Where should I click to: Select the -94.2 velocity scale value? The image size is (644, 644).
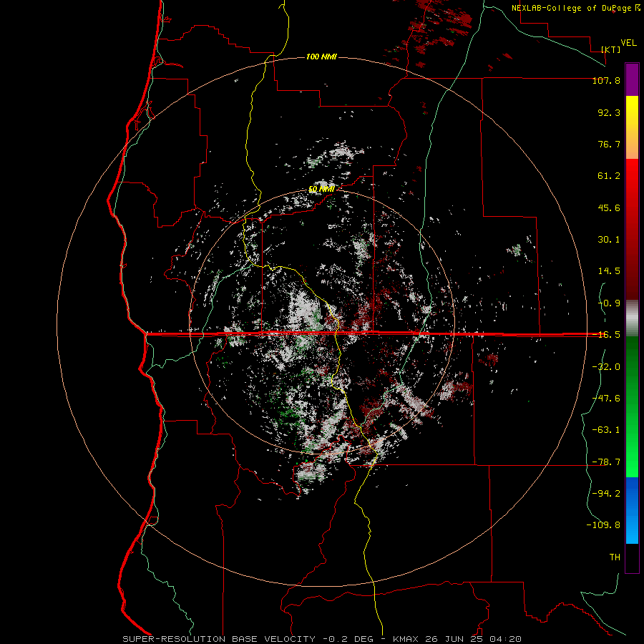[606, 494]
